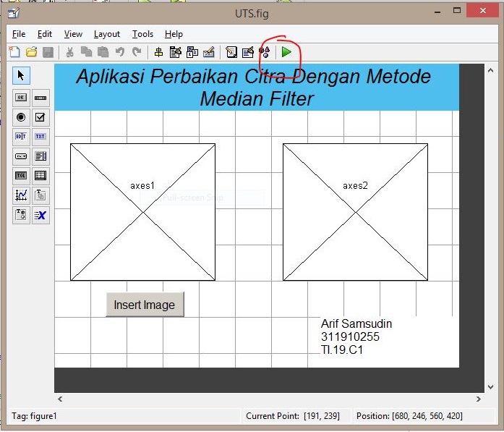504x432 pixels.
Task: Redo the last undone action
Action: [x=137, y=52]
